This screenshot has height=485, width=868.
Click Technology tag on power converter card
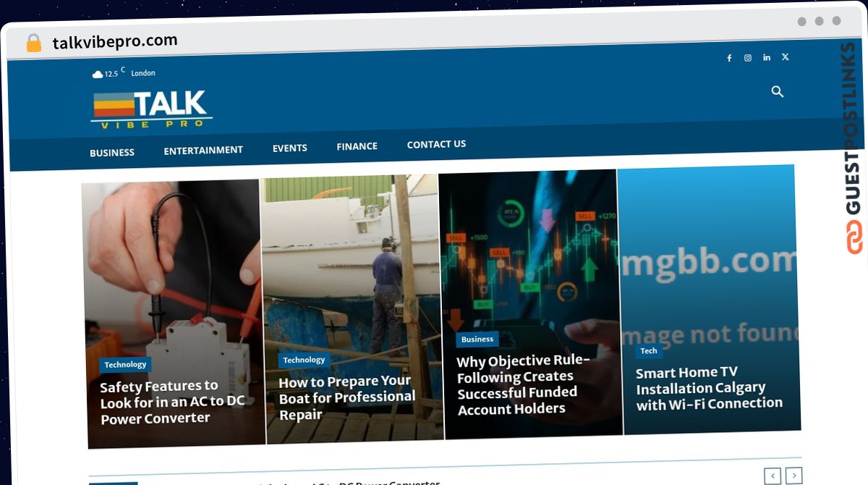click(125, 365)
